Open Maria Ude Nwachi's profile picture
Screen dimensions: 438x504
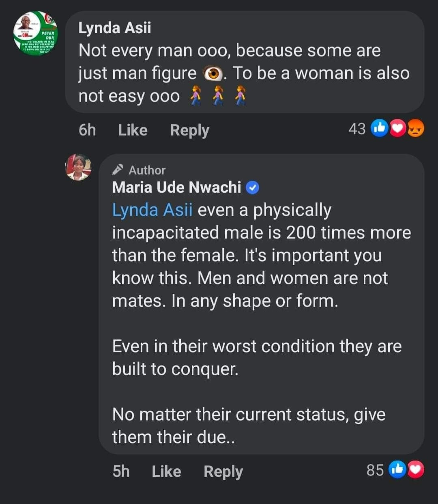[x=78, y=167]
